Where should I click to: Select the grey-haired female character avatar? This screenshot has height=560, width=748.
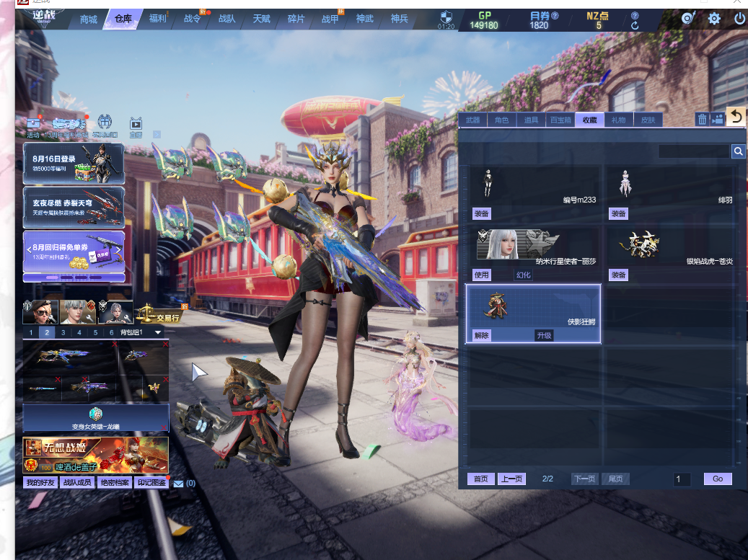point(115,311)
